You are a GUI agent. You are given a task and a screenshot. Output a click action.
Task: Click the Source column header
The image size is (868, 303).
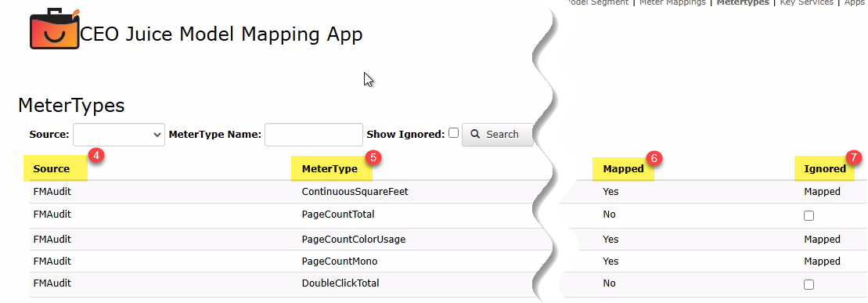pos(52,169)
